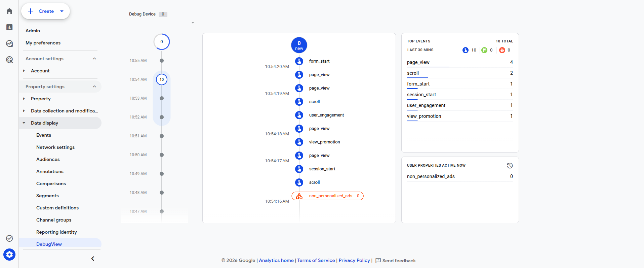Open the Admin menu item
The height and width of the screenshot is (268, 644).
click(33, 31)
